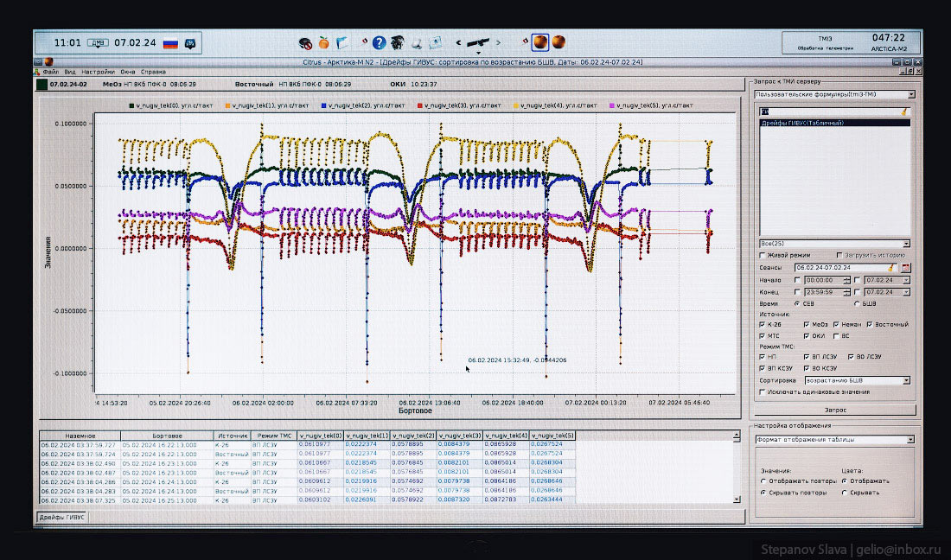Click the satellite icon in top toolbar
This screenshot has width=951, height=560.
pos(478,41)
